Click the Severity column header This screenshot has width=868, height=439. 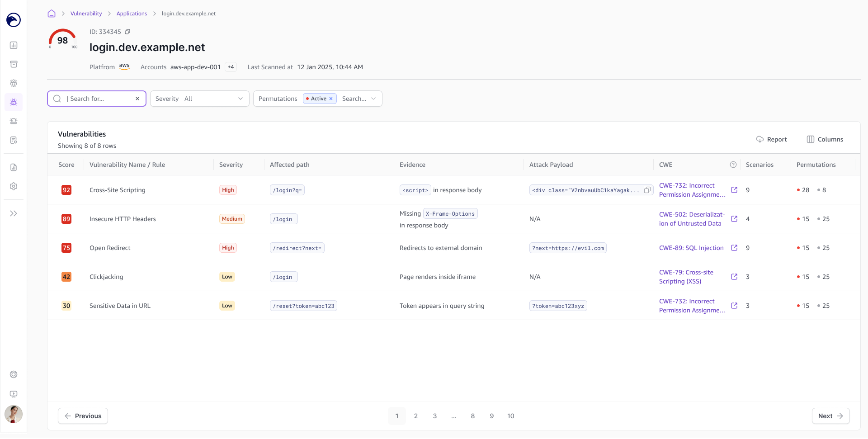tap(231, 165)
